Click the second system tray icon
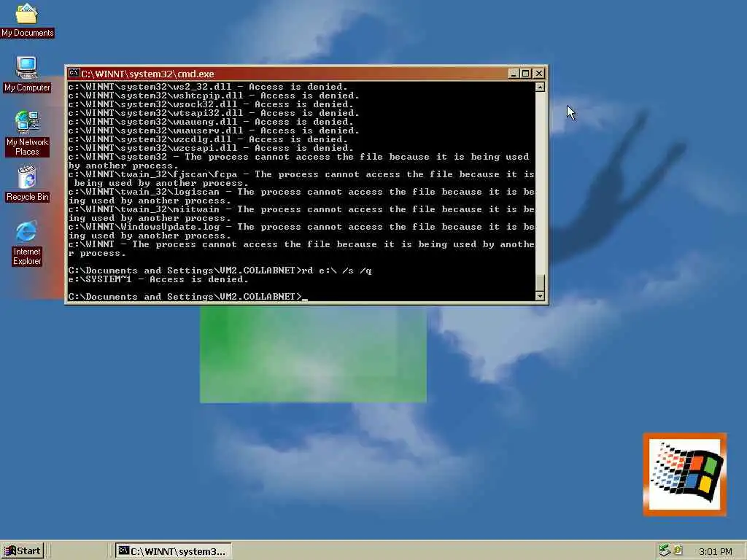Screen dimensions: 747x560 [x=678, y=550]
